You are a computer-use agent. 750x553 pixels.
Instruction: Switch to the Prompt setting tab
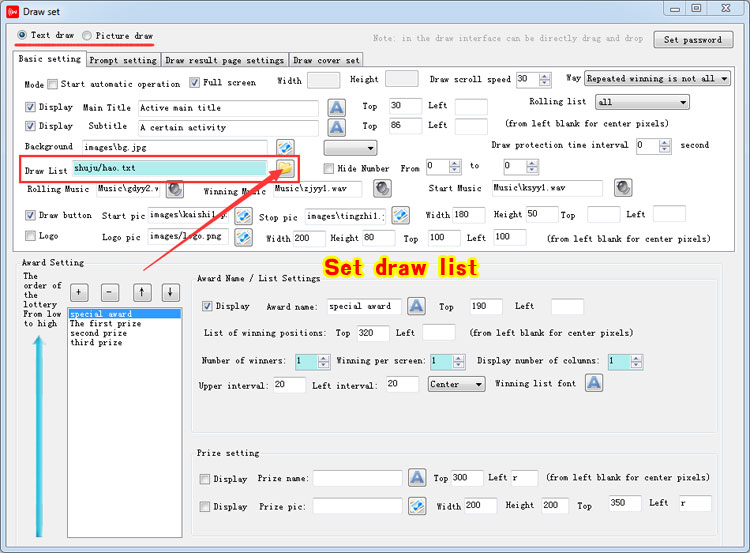(x=125, y=60)
